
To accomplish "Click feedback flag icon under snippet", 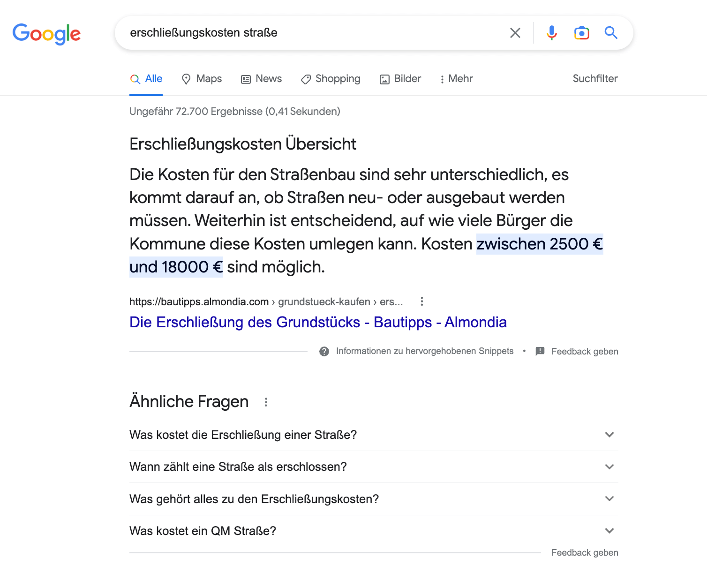I will pos(540,351).
